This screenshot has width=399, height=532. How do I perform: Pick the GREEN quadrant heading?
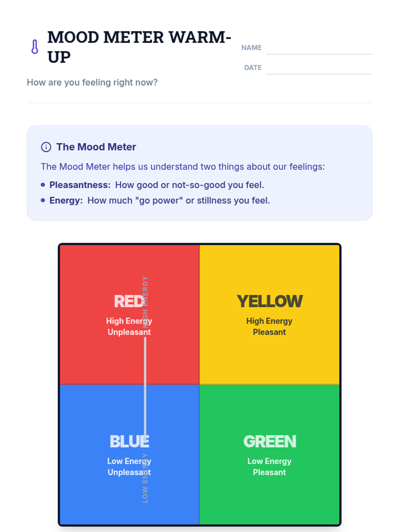tap(269, 442)
